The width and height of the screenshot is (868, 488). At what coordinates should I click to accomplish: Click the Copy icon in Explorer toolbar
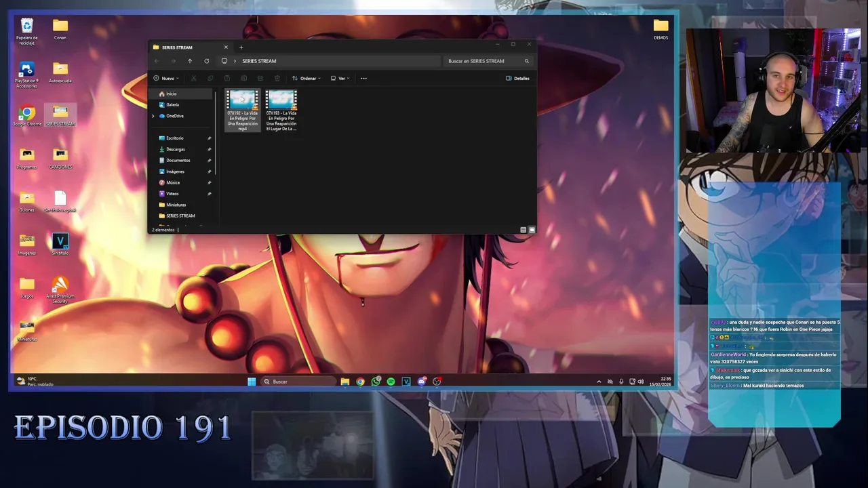210,78
